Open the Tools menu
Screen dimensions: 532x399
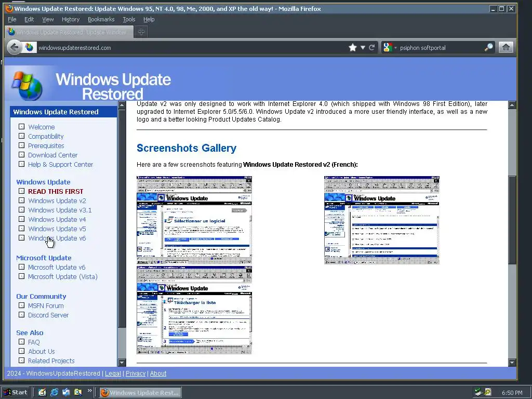click(x=129, y=19)
